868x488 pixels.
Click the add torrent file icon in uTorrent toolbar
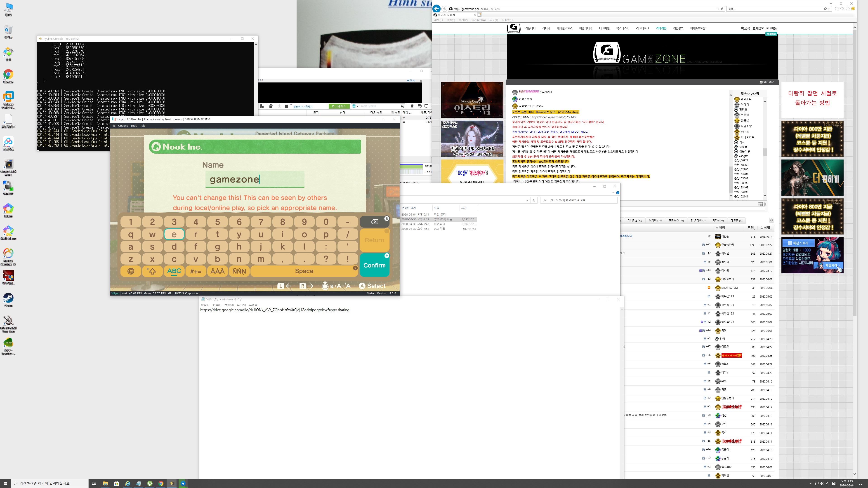[262, 106]
